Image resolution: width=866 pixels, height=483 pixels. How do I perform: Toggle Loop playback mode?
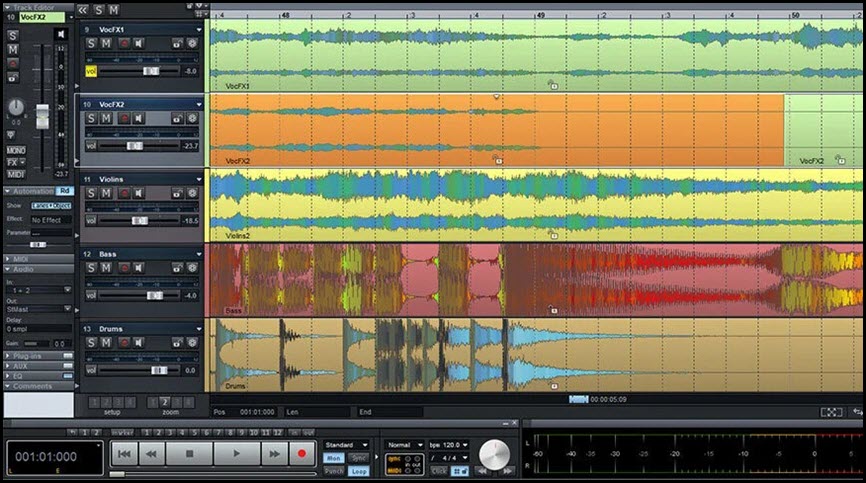point(359,471)
